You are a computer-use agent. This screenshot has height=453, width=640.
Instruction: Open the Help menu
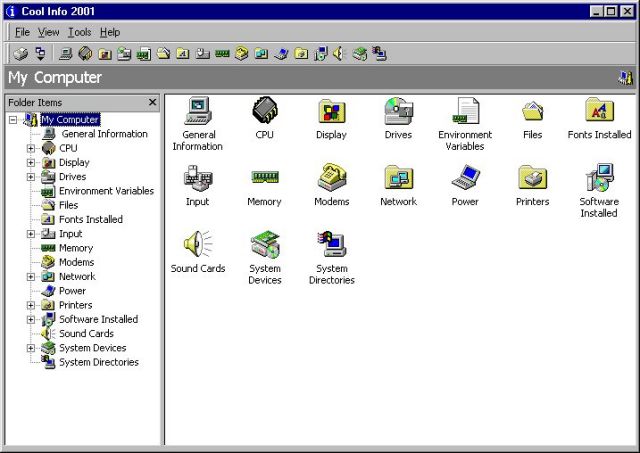[x=110, y=32]
